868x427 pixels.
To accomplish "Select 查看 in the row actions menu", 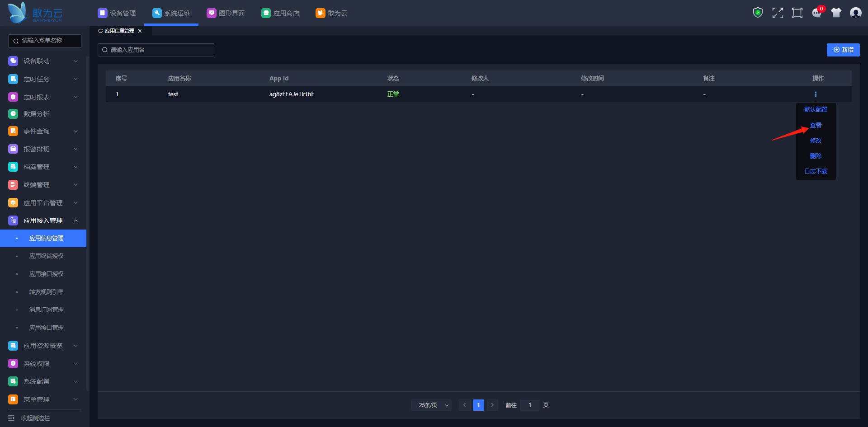I will pos(816,125).
